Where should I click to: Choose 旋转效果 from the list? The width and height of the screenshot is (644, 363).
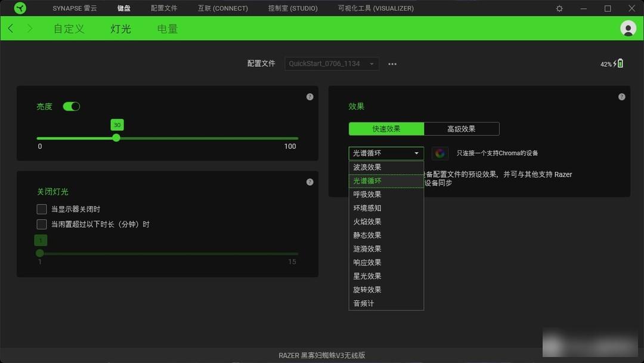click(386, 290)
